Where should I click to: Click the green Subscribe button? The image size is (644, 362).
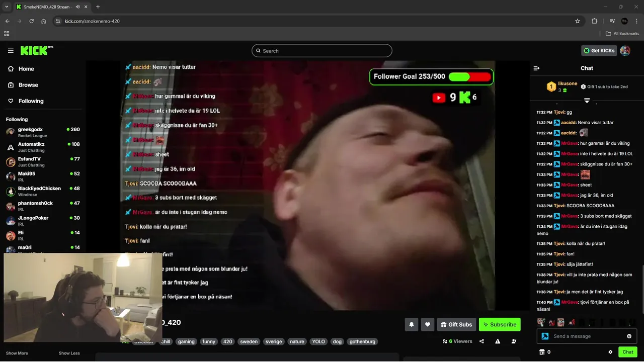click(x=500, y=324)
